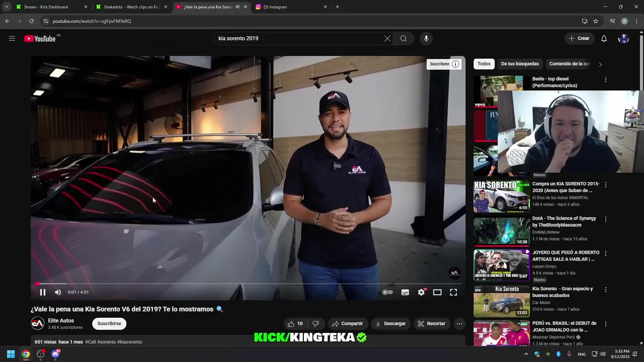Select the De tus búsquedas chip
This screenshot has height=362, width=644.
(x=520, y=64)
